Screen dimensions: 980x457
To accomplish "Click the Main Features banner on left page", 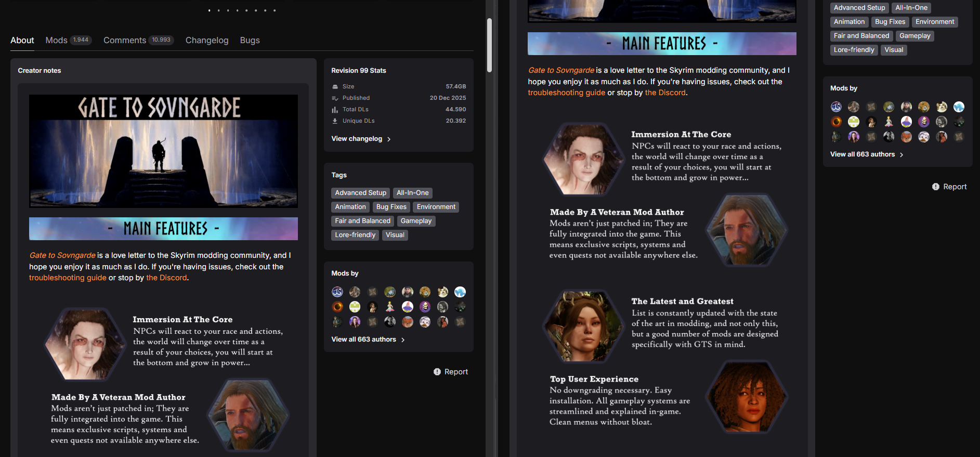I will click(x=163, y=229).
